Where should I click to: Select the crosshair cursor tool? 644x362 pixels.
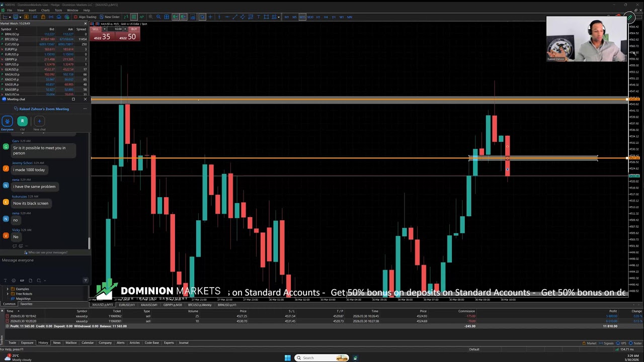point(210,17)
